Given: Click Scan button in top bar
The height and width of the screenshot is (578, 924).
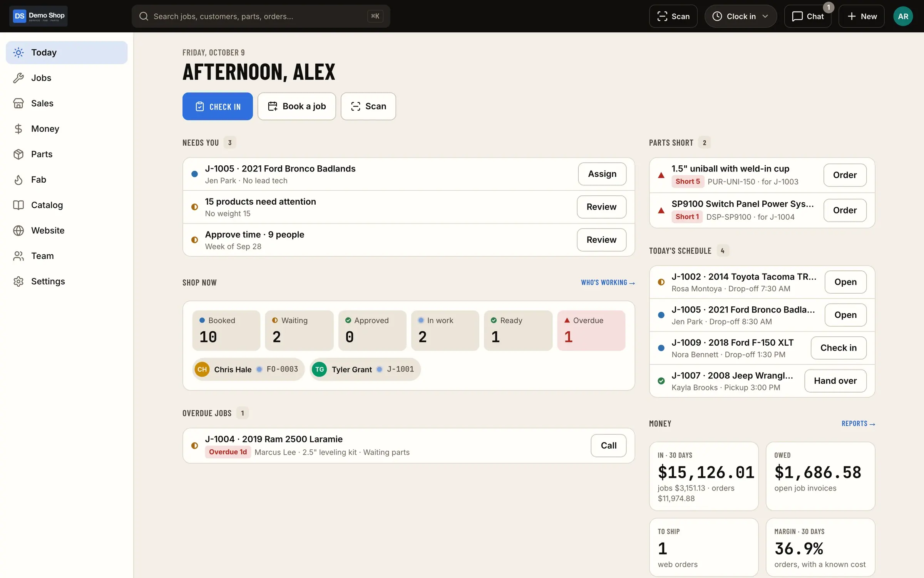Looking at the screenshot, I should (x=673, y=16).
